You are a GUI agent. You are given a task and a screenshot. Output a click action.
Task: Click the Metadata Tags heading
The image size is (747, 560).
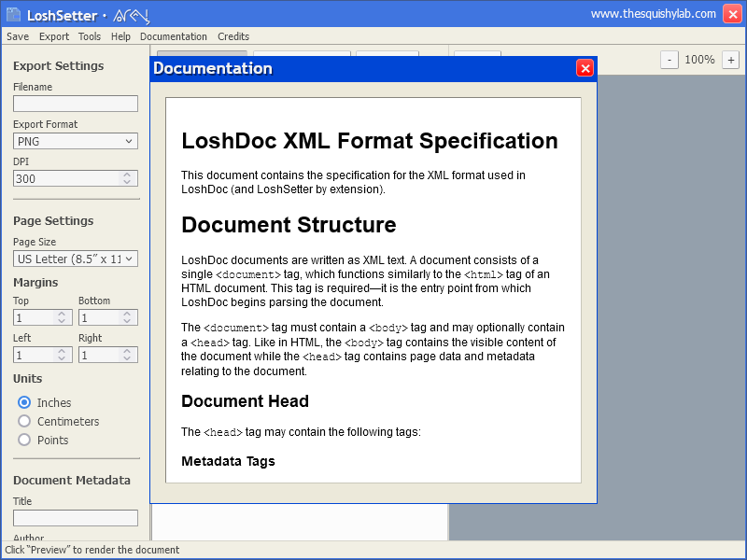tap(228, 461)
